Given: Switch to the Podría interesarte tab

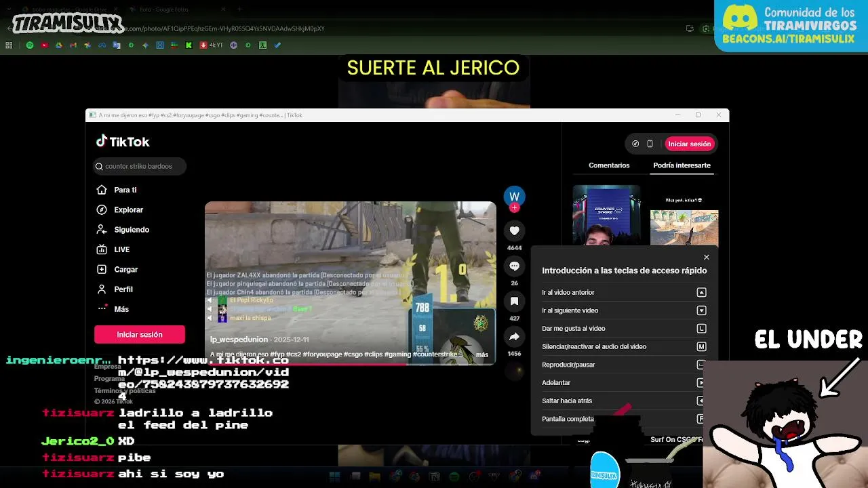Looking at the screenshot, I should coord(682,165).
